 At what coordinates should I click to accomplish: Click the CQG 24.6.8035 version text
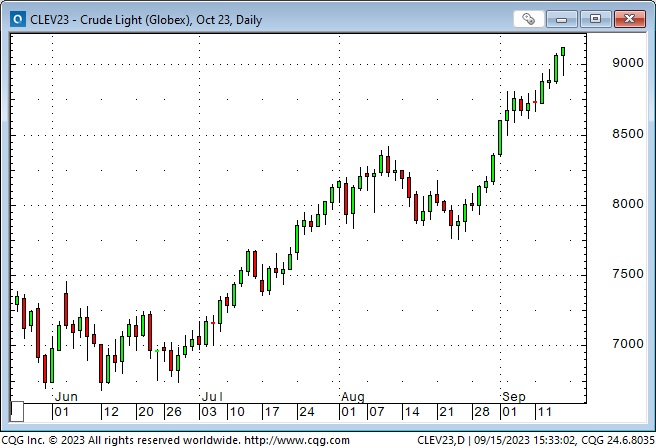click(618, 440)
